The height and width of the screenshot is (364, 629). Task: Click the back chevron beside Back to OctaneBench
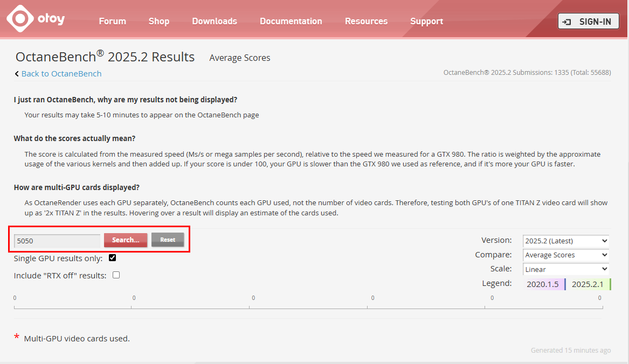tap(17, 74)
